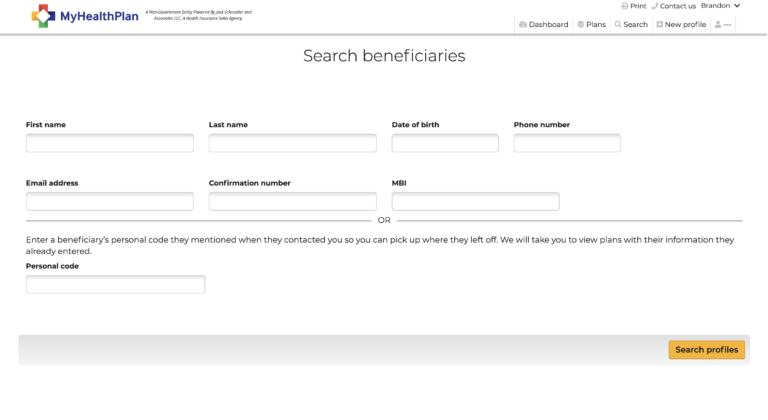Click the MyHealthPlan logo icon

(44, 16)
